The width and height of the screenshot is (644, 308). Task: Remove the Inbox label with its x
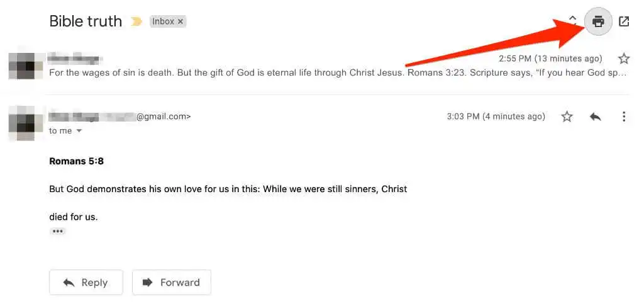pyautogui.click(x=180, y=22)
